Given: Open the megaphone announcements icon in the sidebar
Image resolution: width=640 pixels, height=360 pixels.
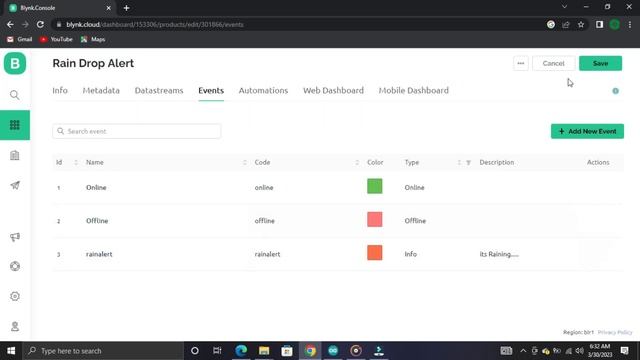Looking at the screenshot, I should point(15,237).
